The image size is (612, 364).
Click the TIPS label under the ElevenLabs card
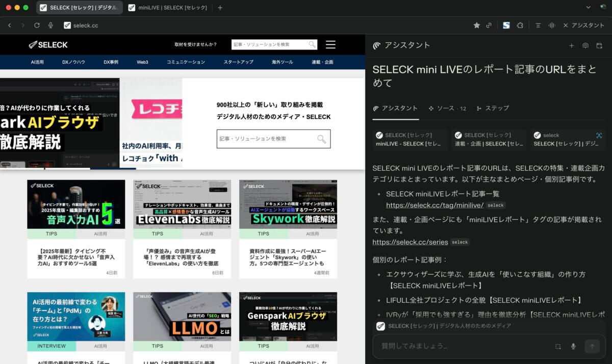click(x=158, y=234)
